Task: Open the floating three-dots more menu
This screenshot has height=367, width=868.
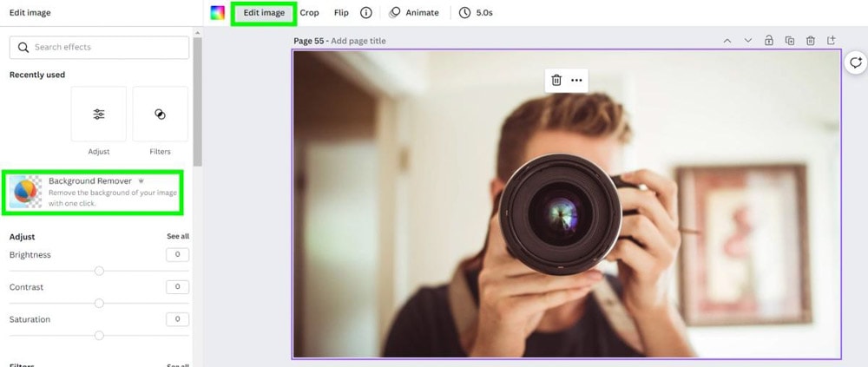Action: 576,81
